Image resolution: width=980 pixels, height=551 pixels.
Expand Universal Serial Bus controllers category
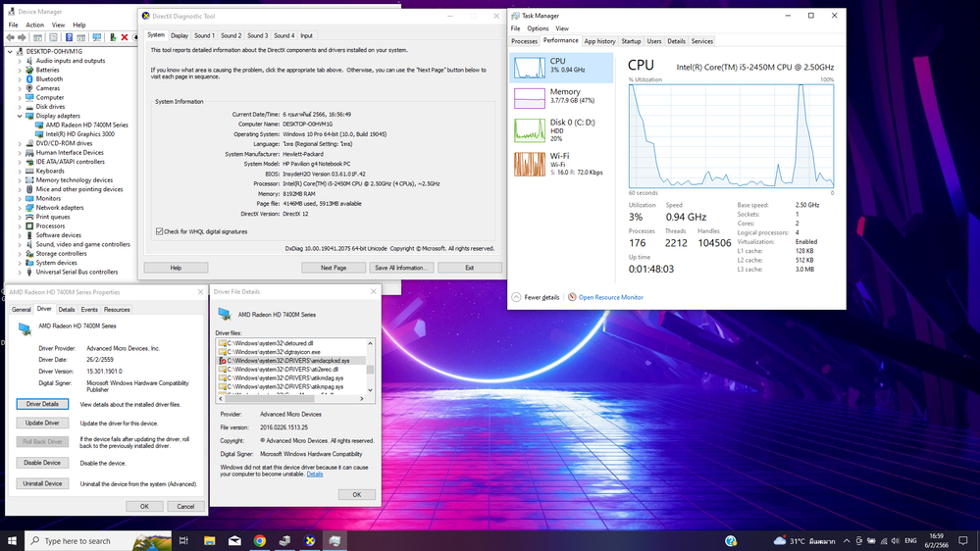pyautogui.click(x=20, y=273)
